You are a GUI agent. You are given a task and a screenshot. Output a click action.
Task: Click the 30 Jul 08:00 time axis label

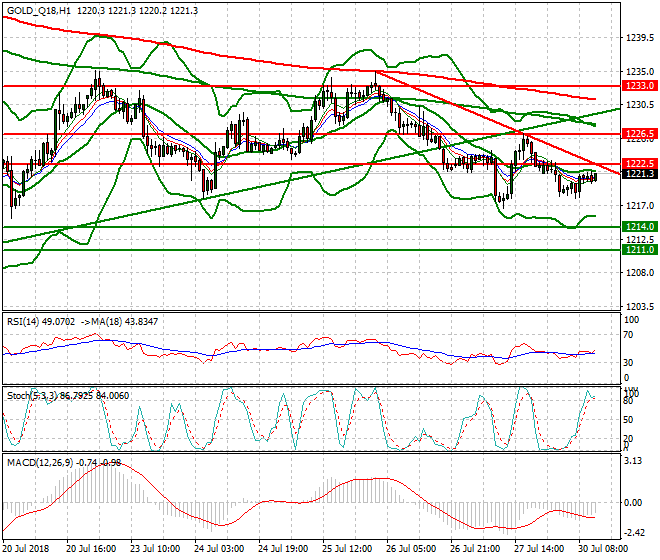(x=603, y=549)
